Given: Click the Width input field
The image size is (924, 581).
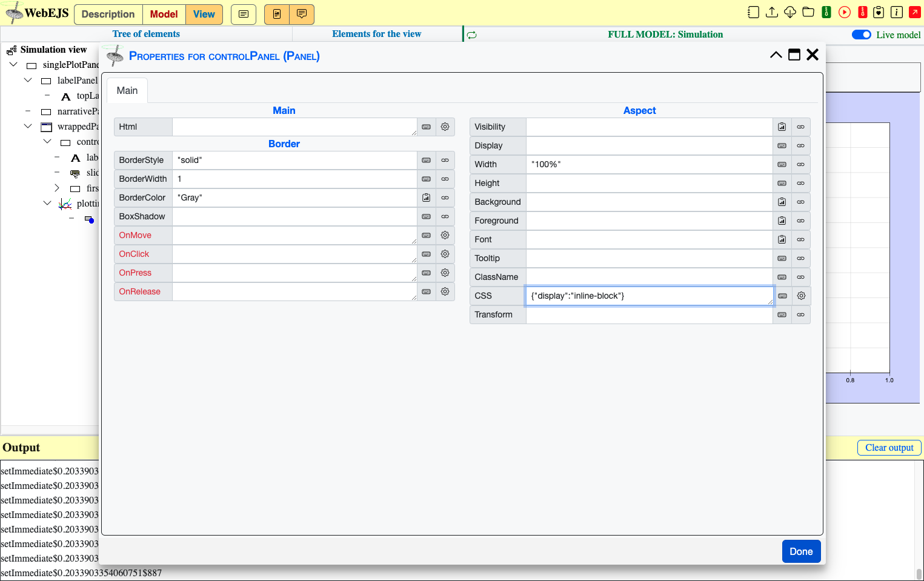Looking at the screenshot, I should click(x=649, y=164).
